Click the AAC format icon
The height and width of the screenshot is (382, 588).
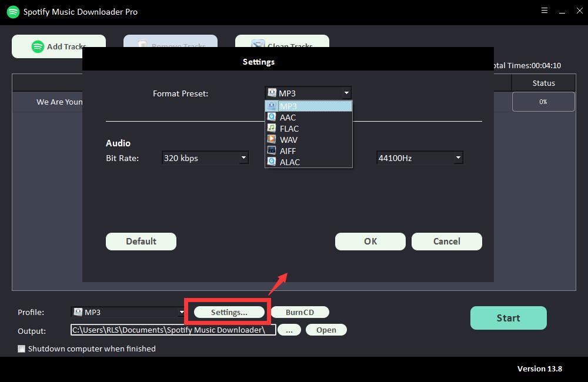coord(272,118)
